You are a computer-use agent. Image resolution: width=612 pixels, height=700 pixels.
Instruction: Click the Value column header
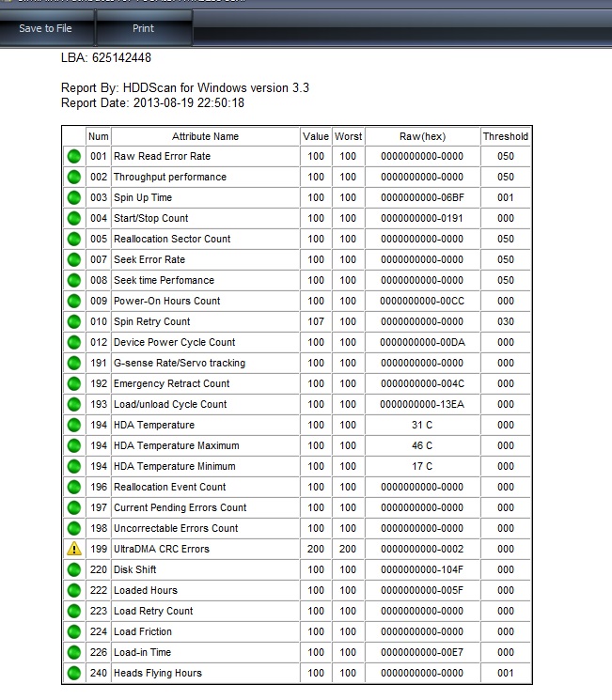(x=316, y=136)
